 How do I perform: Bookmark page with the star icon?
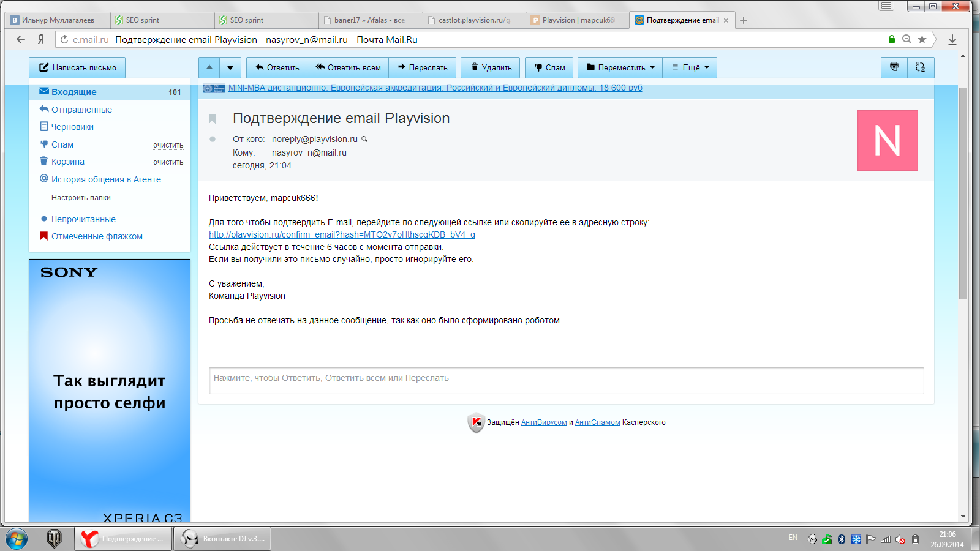tap(922, 39)
